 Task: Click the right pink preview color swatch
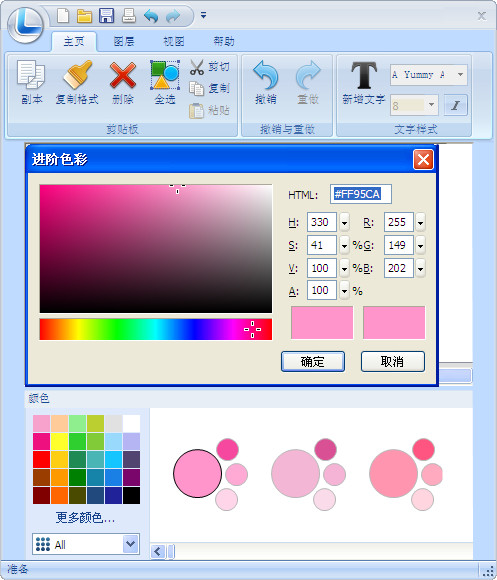[394, 322]
